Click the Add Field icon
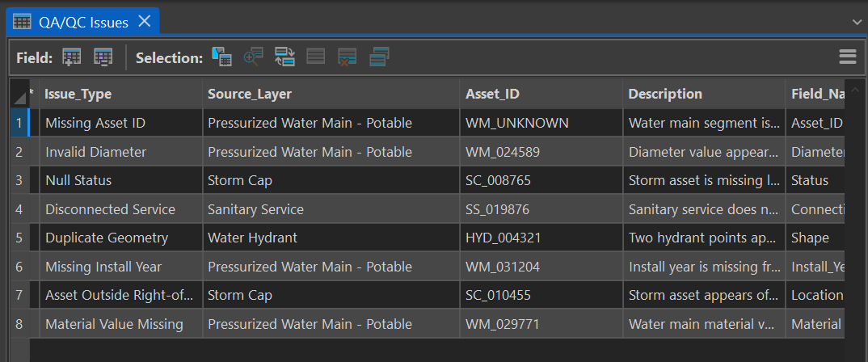Image resolution: width=868 pixels, height=362 pixels. [x=71, y=57]
